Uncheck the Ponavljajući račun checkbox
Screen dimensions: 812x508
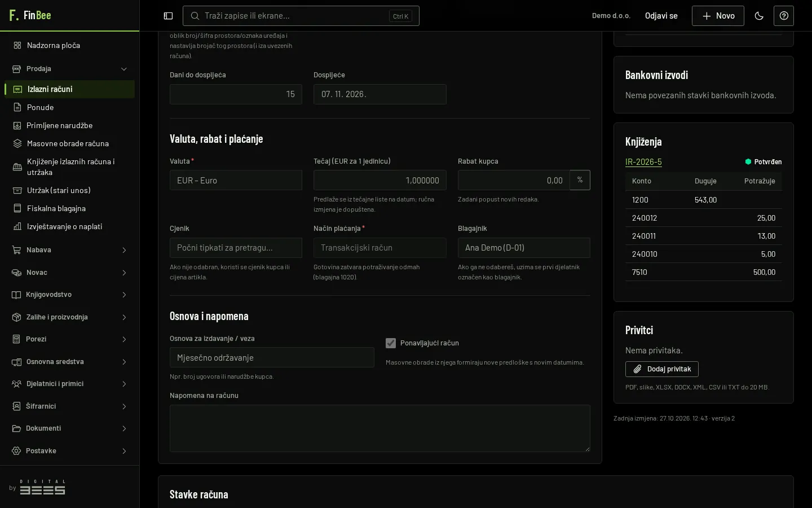tap(391, 343)
